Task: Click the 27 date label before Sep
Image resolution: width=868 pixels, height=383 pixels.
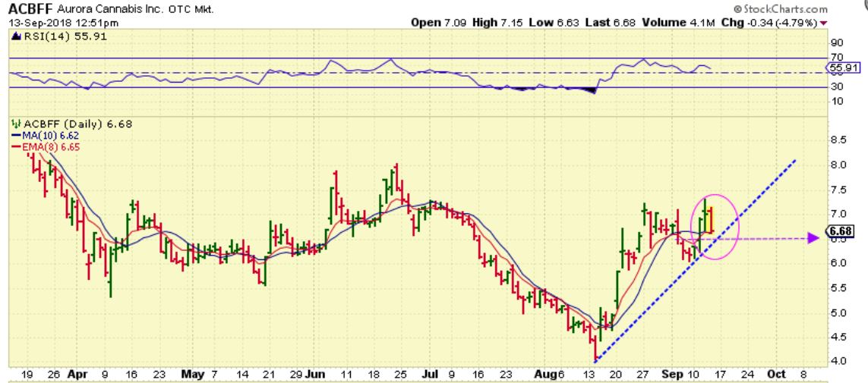Action: point(642,374)
